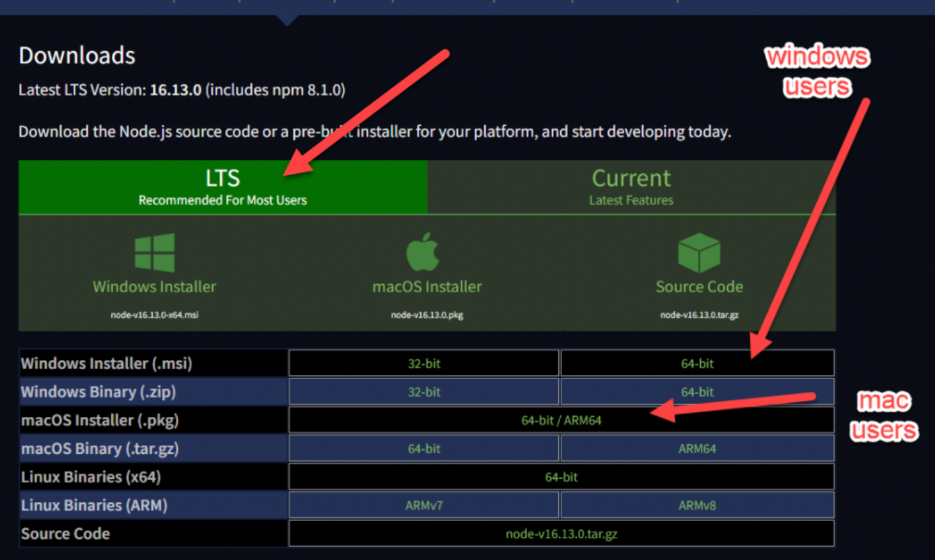The image size is (935, 560).
Task: Select the LTS Recommended For Most Users tab
Action: [223, 187]
